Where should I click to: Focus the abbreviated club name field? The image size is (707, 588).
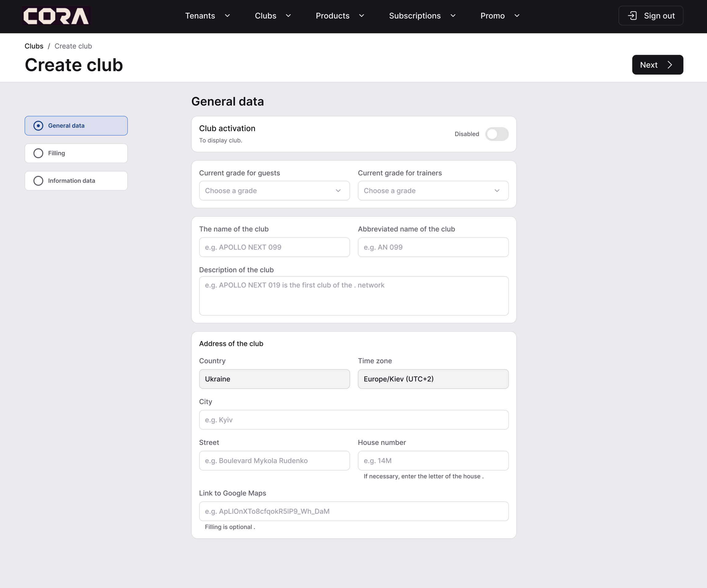click(x=433, y=247)
